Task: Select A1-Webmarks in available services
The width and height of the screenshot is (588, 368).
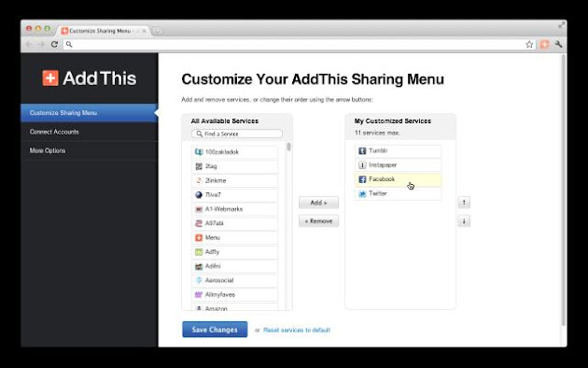Action: coord(235,209)
